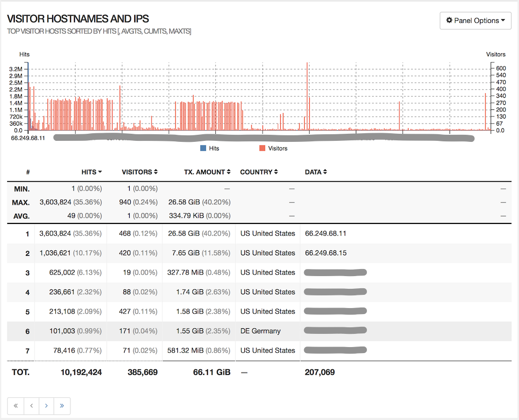Click the gear icon on Panel Options

click(449, 21)
